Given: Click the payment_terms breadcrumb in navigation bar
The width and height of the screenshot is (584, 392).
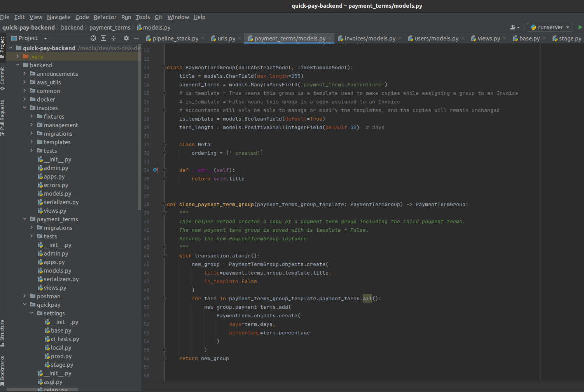Looking at the screenshot, I should coord(110,28).
